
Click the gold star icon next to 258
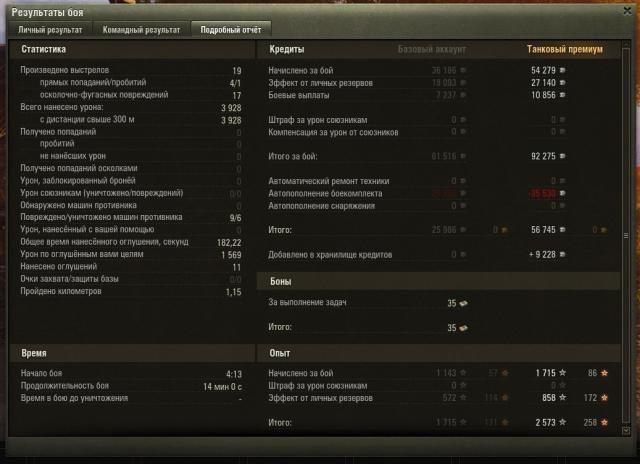point(604,422)
